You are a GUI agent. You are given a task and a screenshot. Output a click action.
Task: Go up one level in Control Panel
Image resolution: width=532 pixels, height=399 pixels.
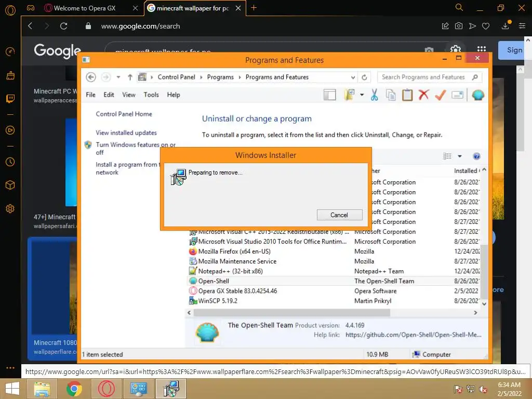(x=130, y=77)
